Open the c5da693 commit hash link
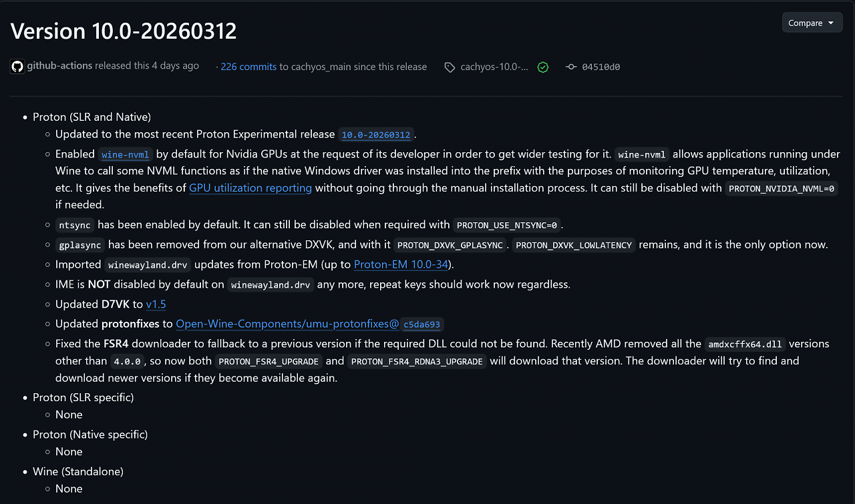Image resolution: width=855 pixels, height=504 pixels. tap(422, 324)
